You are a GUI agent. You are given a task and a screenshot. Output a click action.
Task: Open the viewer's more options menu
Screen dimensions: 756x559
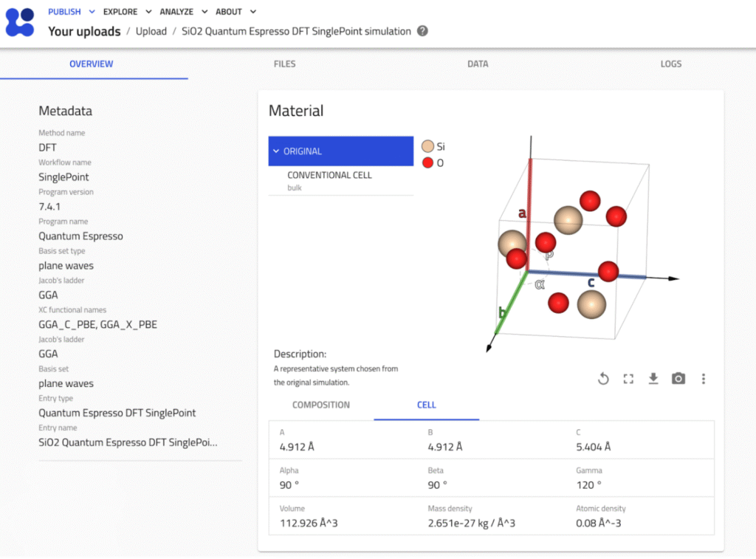704,379
